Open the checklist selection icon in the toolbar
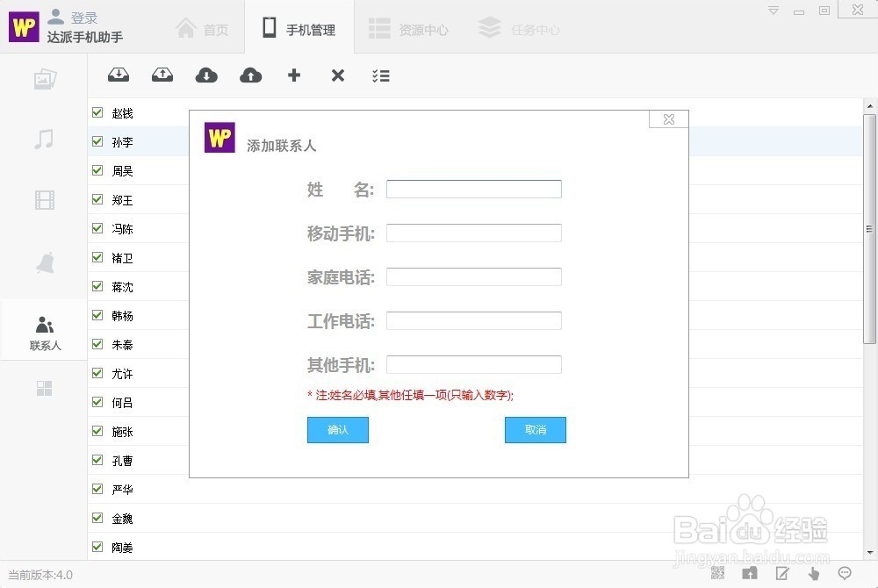Viewport: 878px width, 588px height. coord(381,75)
